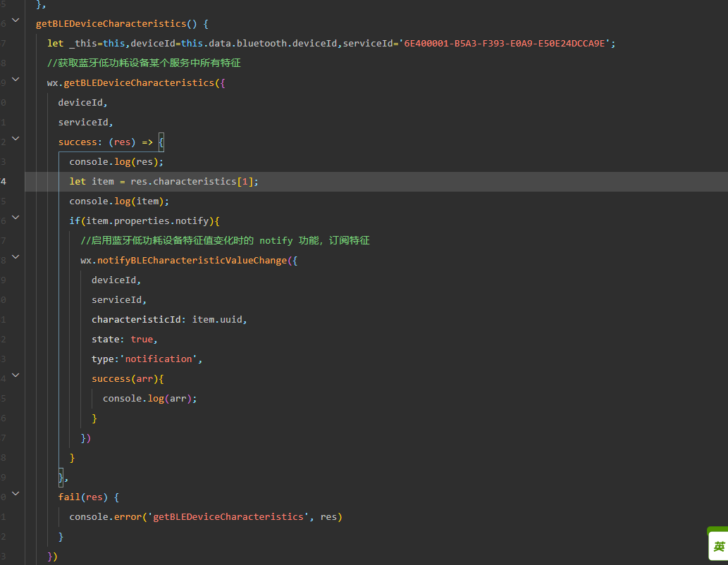Click line number 4 in the gutter
This screenshot has height=565, width=728.
[4, 182]
